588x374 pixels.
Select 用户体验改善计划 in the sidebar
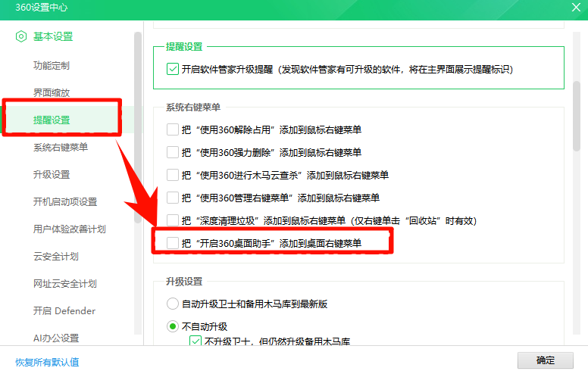(70, 229)
